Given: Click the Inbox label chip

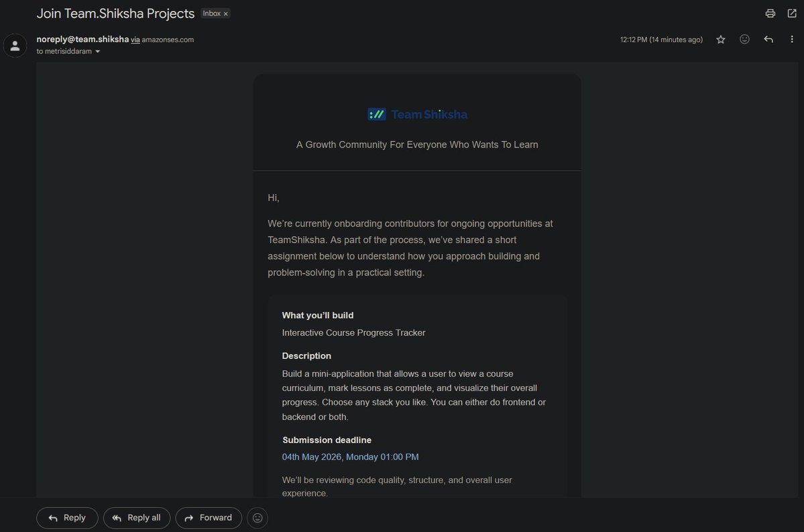Looking at the screenshot, I should pyautogui.click(x=211, y=13).
